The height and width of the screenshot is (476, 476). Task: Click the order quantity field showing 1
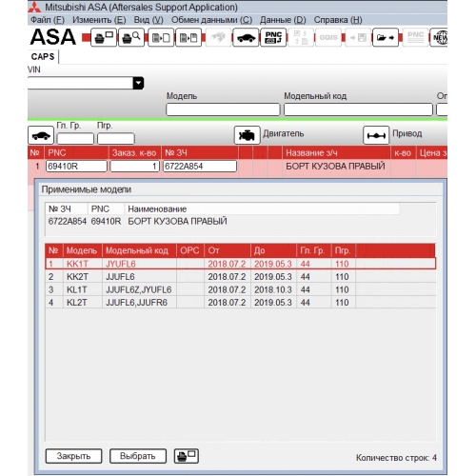click(134, 167)
